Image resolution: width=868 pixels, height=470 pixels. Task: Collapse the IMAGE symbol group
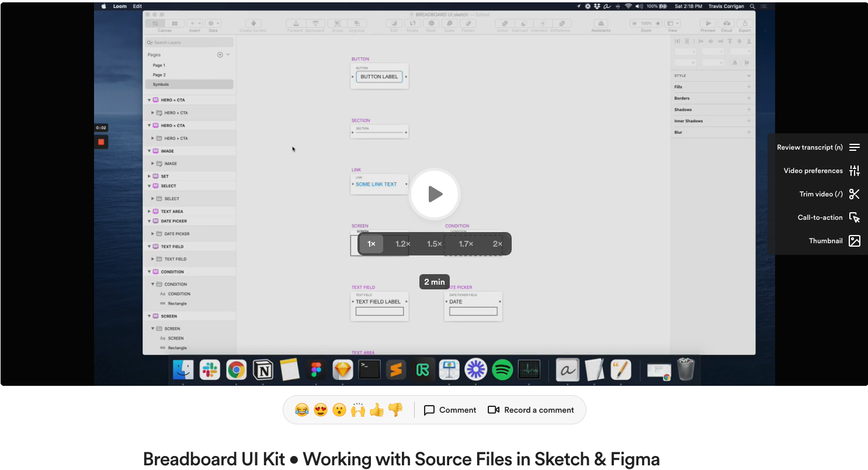click(x=150, y=151)
